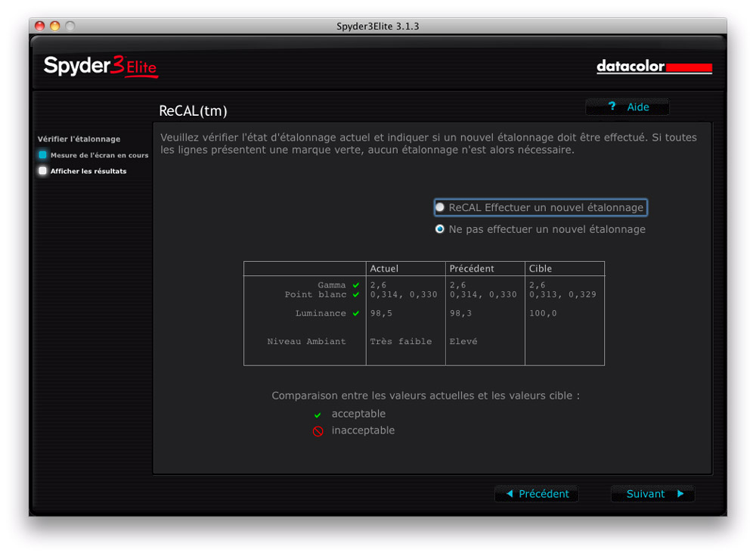
Task: Click the green check next to Point blanc
Action: click(356, 294)
